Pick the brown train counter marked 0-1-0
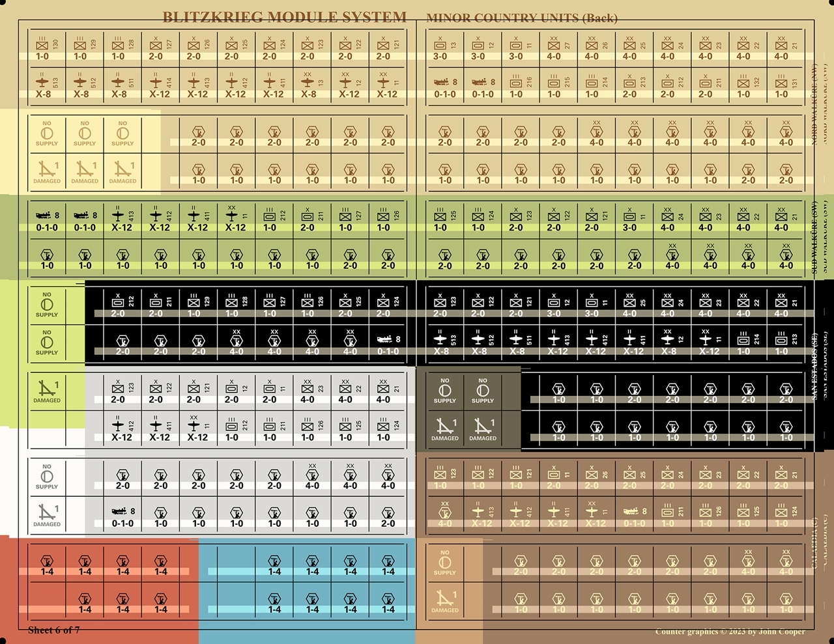This screenshot has width=834, height=644. click(x=634, y=516)
